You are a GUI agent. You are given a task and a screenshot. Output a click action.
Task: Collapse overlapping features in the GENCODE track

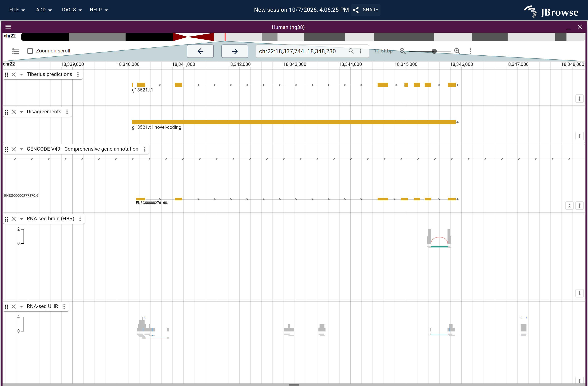tap(569, 205)
